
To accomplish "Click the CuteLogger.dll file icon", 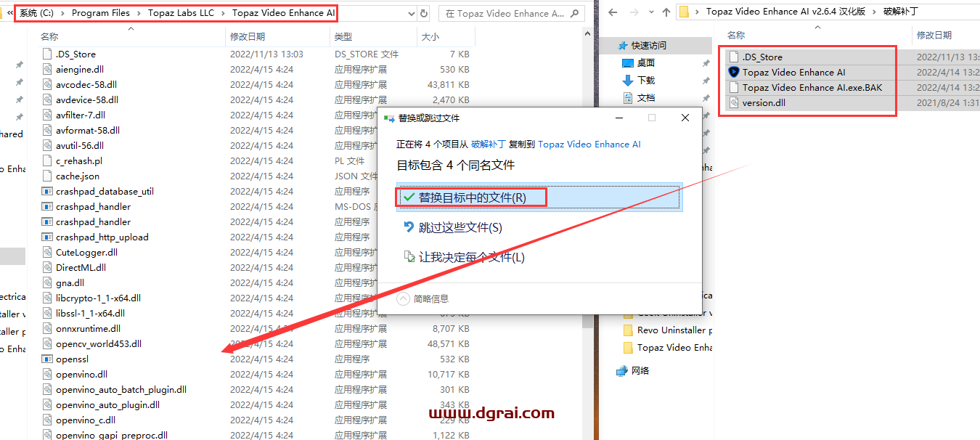I will click(x=47, y=253).
